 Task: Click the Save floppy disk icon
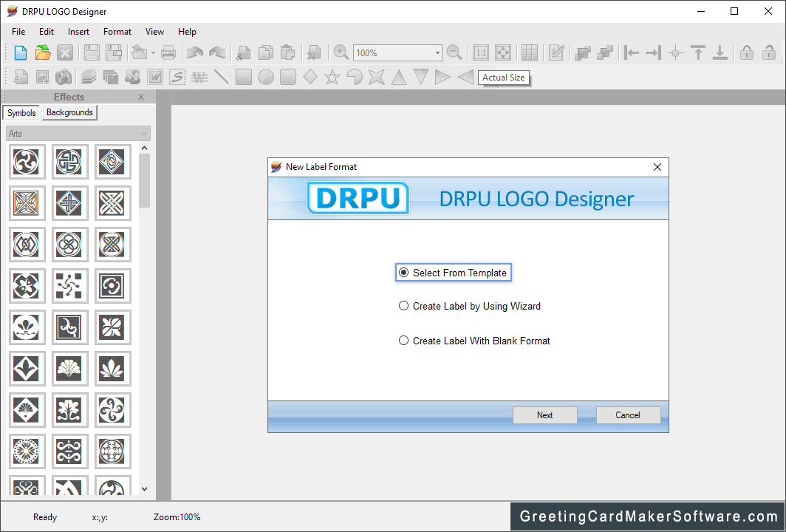92,52
